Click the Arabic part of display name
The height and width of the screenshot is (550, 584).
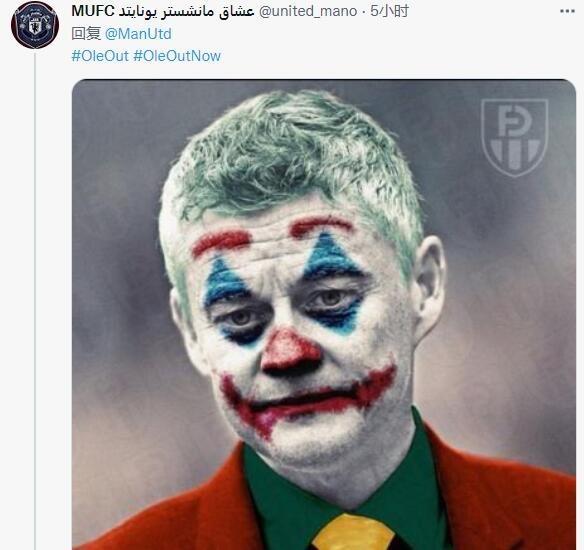pyautogui.click(x=187, y=12)
